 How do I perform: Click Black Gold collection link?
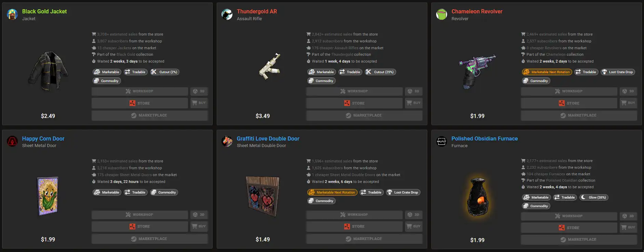tap(126, 54)
